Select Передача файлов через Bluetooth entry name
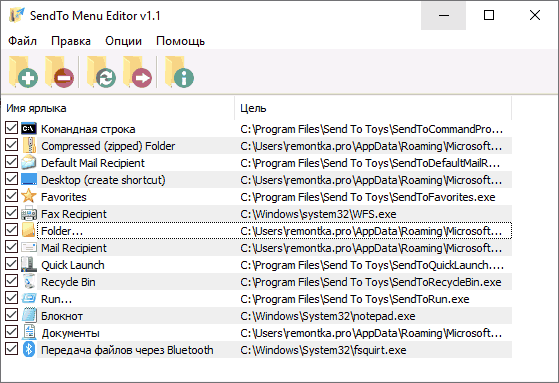559x383 pixels. 127,350
